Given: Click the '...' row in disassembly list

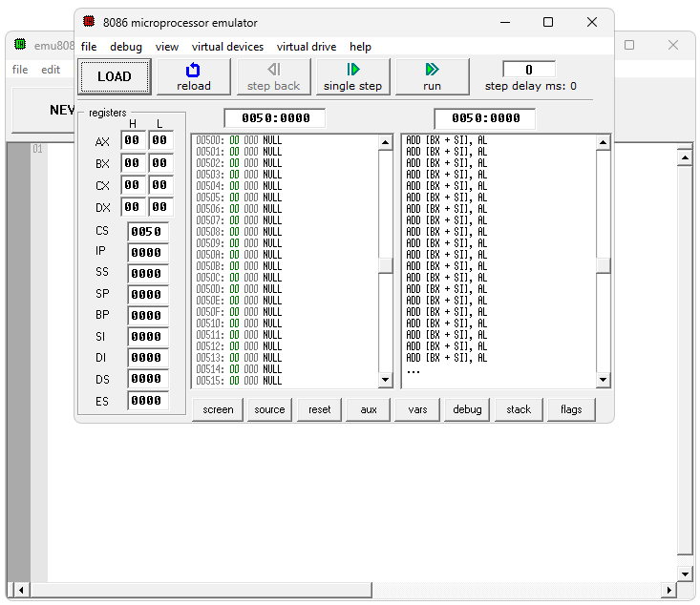Looking at the screenshot, I should 414,371.
